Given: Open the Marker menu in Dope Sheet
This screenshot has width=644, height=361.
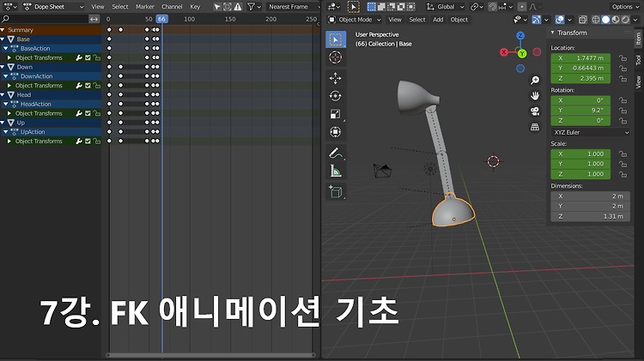Looking at the screenshot, I should (x=145, y=7).
